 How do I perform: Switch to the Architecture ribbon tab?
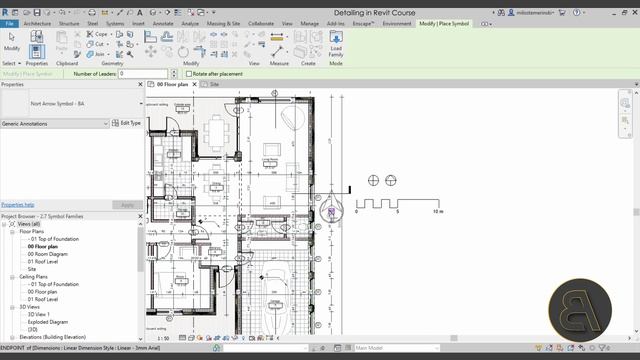point(37,24)
